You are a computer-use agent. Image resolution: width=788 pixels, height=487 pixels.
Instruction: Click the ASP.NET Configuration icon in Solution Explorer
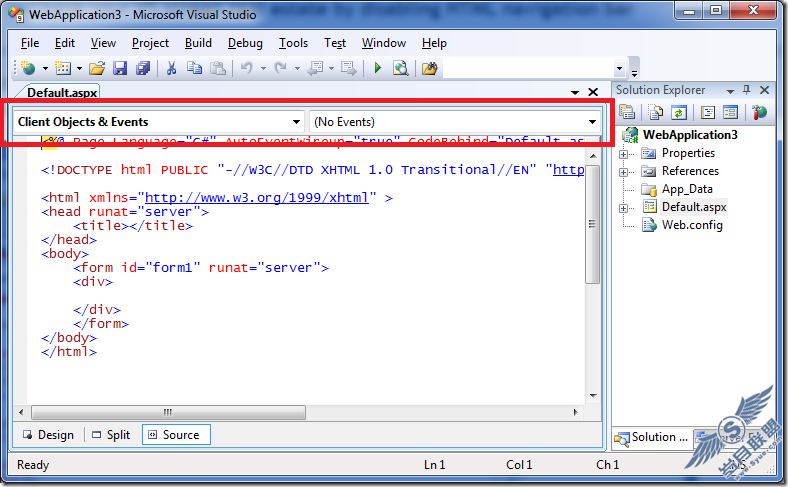(759, 112)
